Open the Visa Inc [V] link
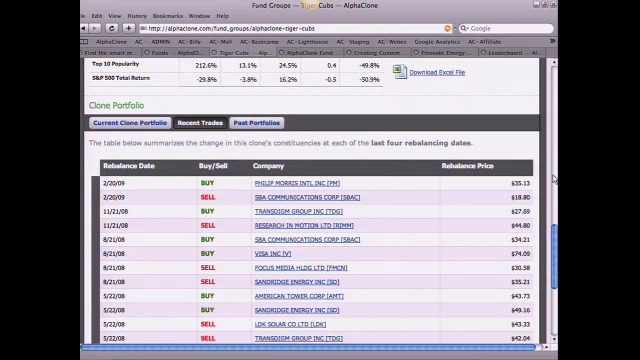This screenshot has width=640, height=360. (x=273, y=254)
